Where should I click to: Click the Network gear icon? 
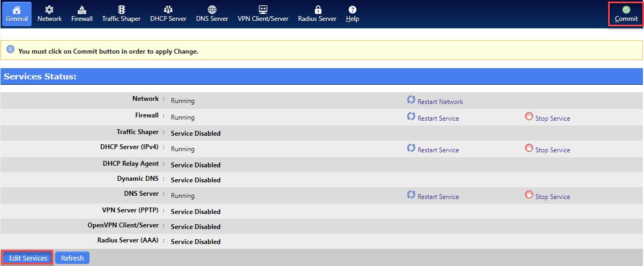coord(49,10)
